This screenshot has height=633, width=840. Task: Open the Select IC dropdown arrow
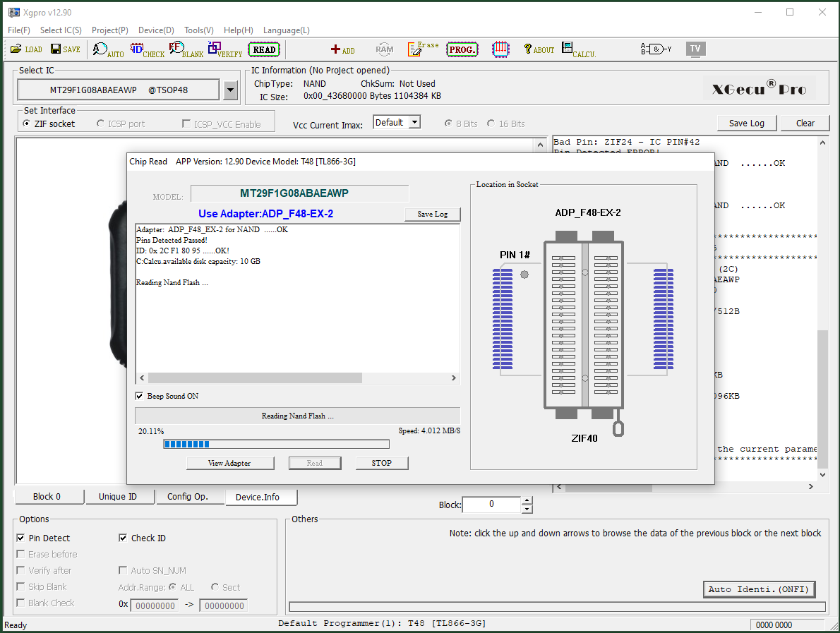(x=230, y=90)
